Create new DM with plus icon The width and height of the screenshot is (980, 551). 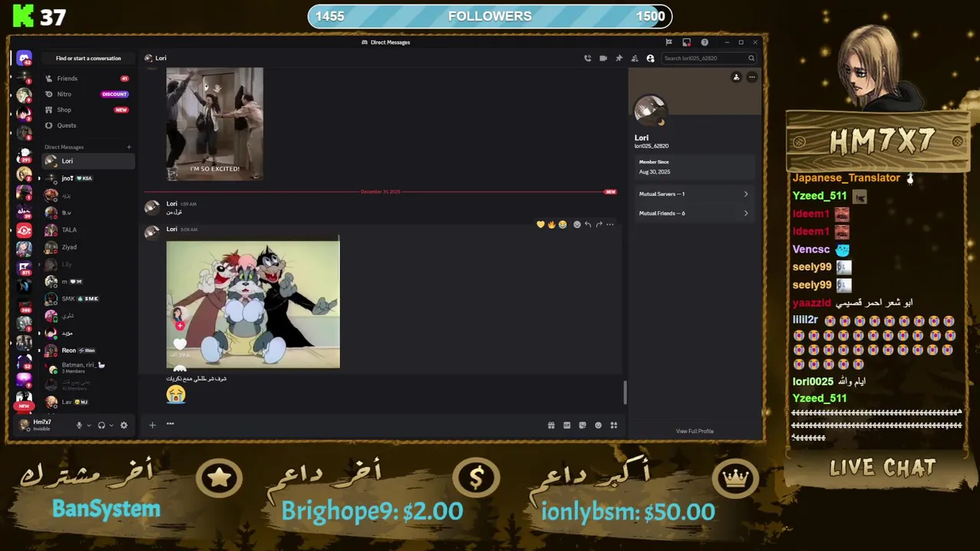129,147
